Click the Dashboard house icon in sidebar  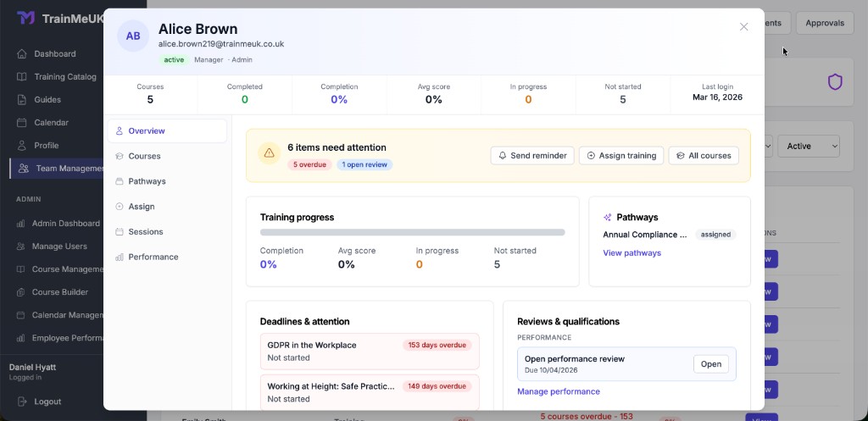(x=21, y=53)
